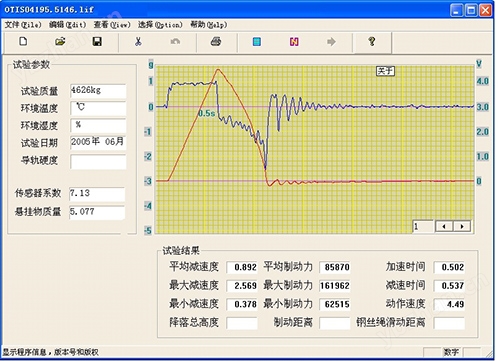Click the magenta N toolbar icon
The height and width of the screenshot is (361, 500).
click(294, 42)
